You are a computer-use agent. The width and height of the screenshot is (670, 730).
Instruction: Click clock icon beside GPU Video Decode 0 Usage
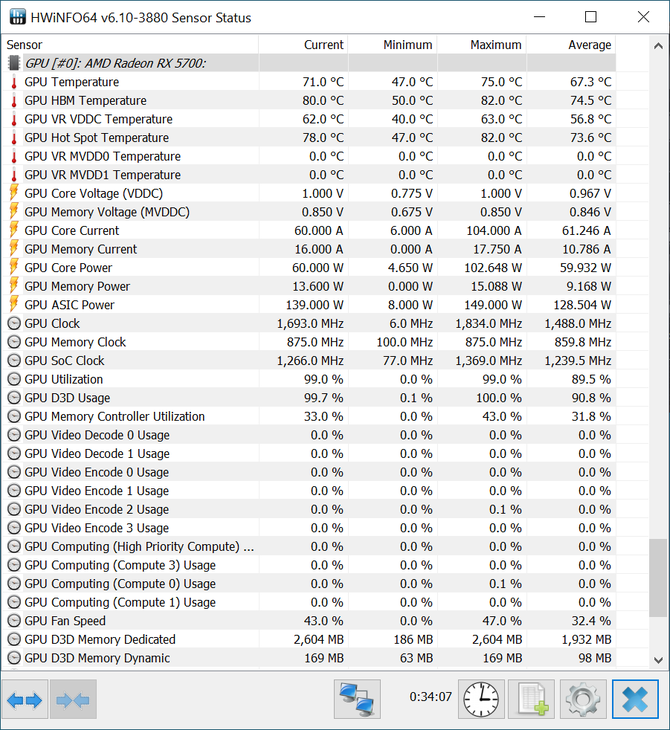click(14, 435)
